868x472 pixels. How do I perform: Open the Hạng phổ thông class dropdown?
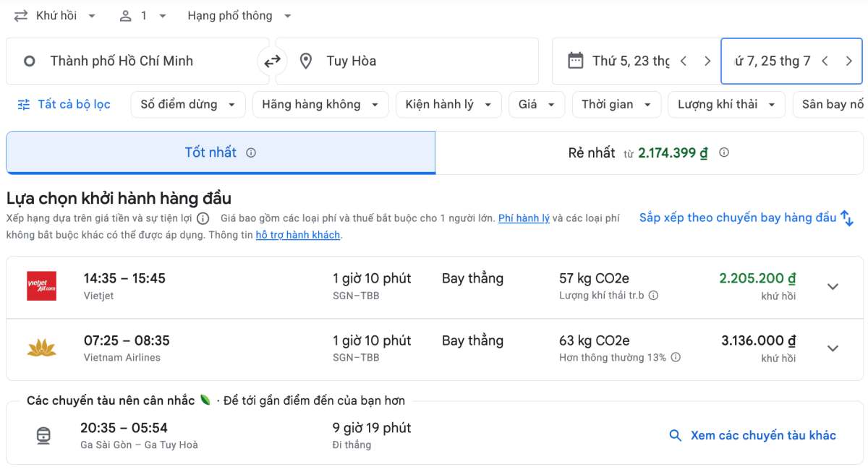[239, 15]
